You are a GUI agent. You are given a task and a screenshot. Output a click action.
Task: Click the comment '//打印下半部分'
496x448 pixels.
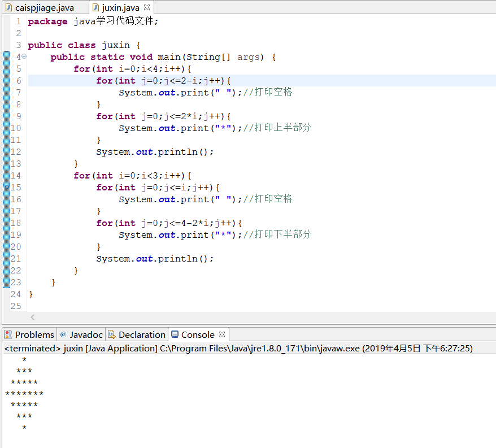(x=277, y=234)
